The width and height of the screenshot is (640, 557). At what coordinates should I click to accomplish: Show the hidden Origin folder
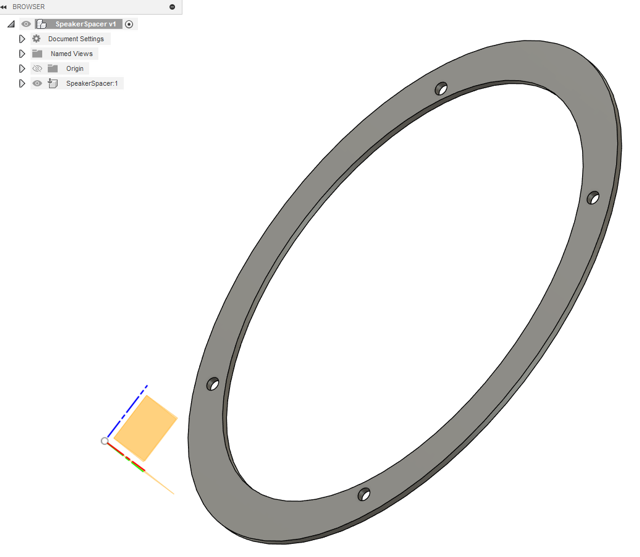(x=37, y=69)
